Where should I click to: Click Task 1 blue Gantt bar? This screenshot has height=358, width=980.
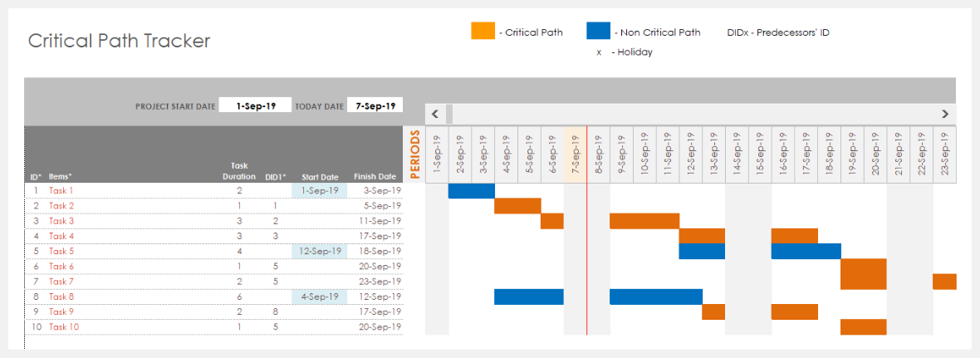[471, 191]
